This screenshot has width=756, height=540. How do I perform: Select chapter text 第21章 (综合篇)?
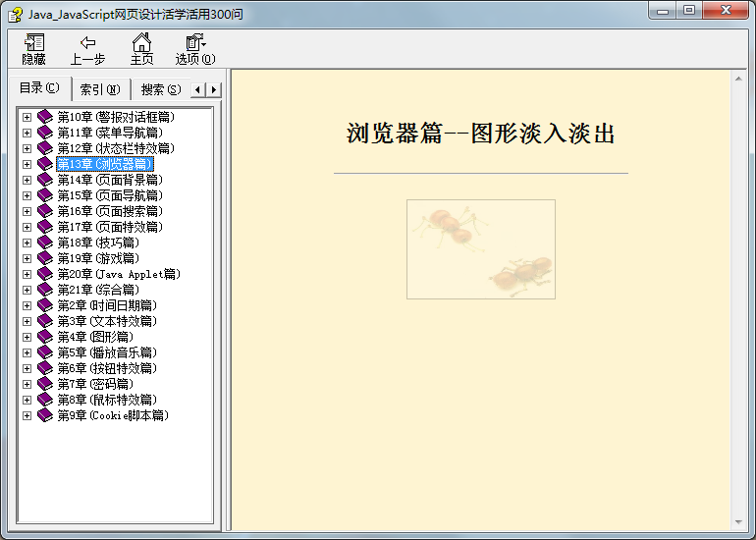[x=98, y=290]
